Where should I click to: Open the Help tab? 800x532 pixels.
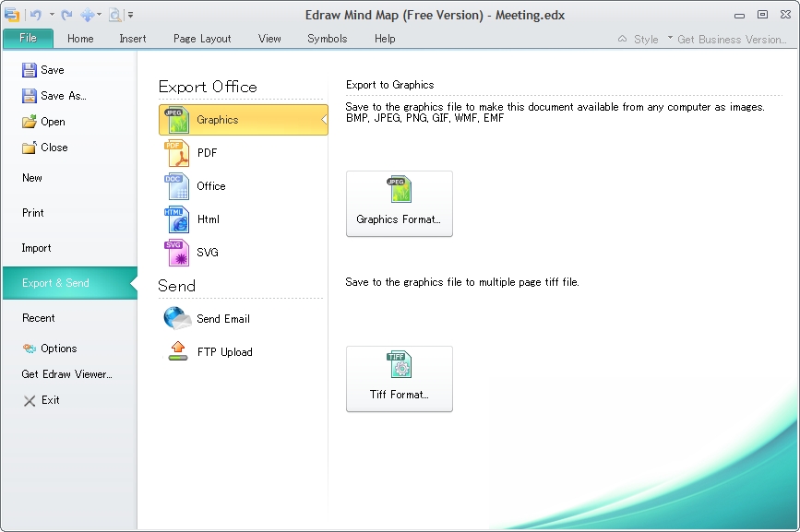385,39
